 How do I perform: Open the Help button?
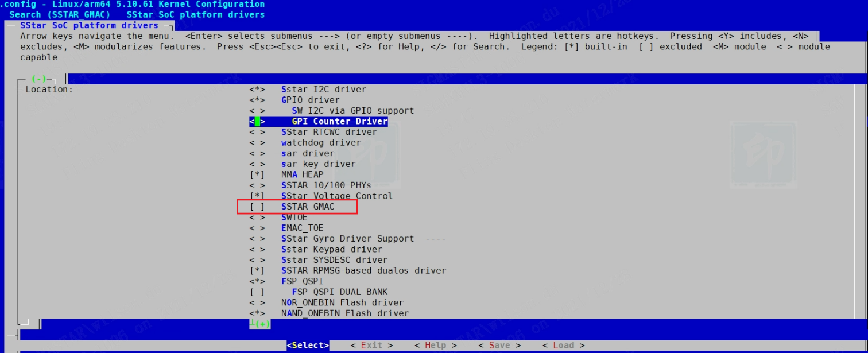(436, 346)
